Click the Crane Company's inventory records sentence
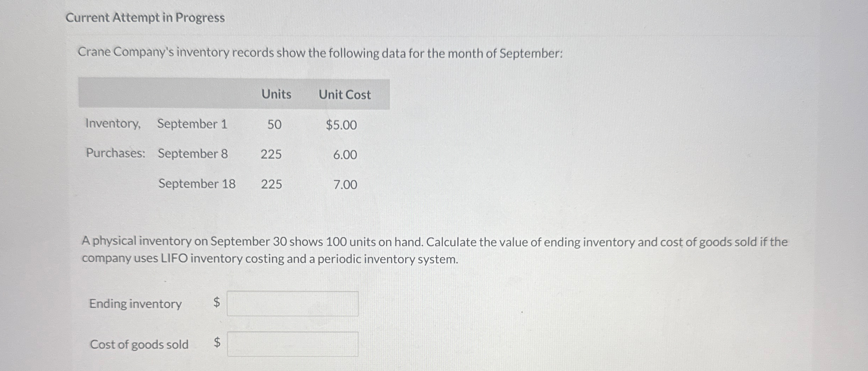868x371 pixels. pos(321,53)
